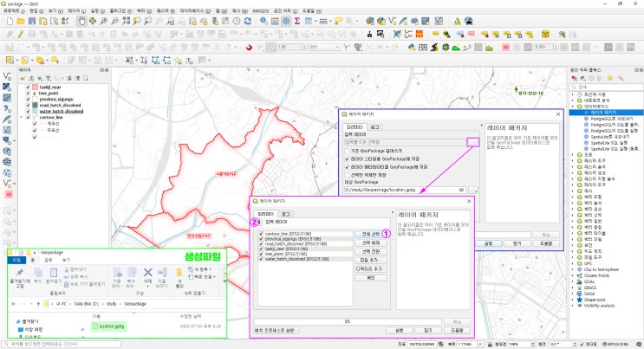644x349 pixels.
Task: Enable 기존 GeoPackage 덮어쓰기 checkbox
Action: tap(348, 151)
